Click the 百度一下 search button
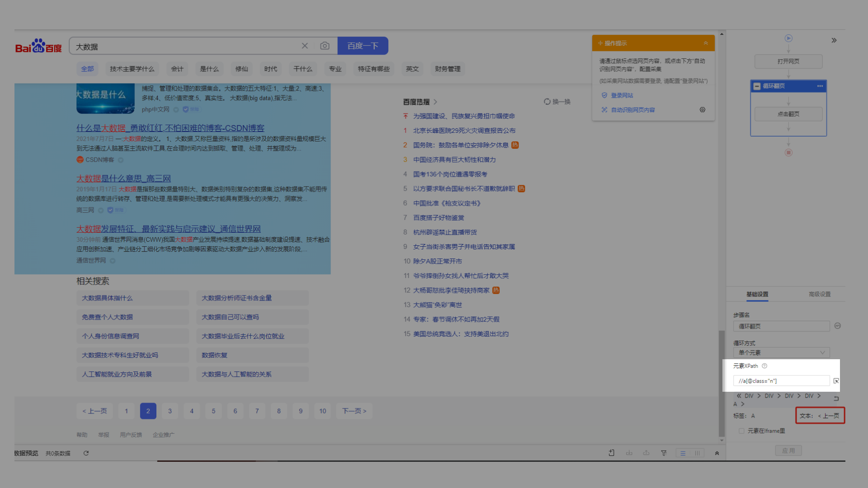The height and width of the screenshot is (488, 868). 363,46
